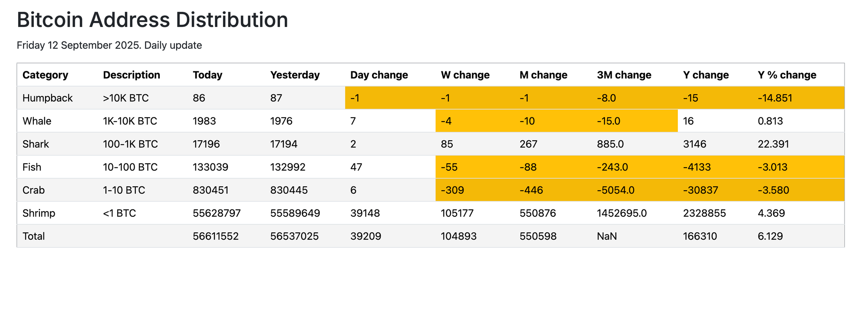Select Shrimp's Day change value 39148
868x315 pixels.
click(x=365, y=213)
